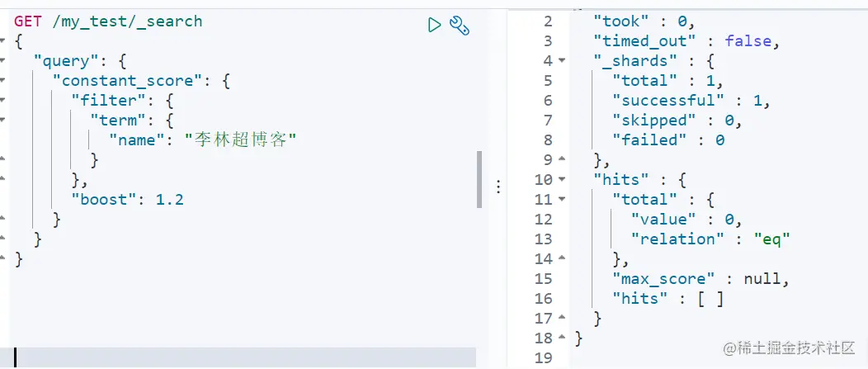Collapse the outer "hits" block at line 10
868x369 pixels.
561,180
